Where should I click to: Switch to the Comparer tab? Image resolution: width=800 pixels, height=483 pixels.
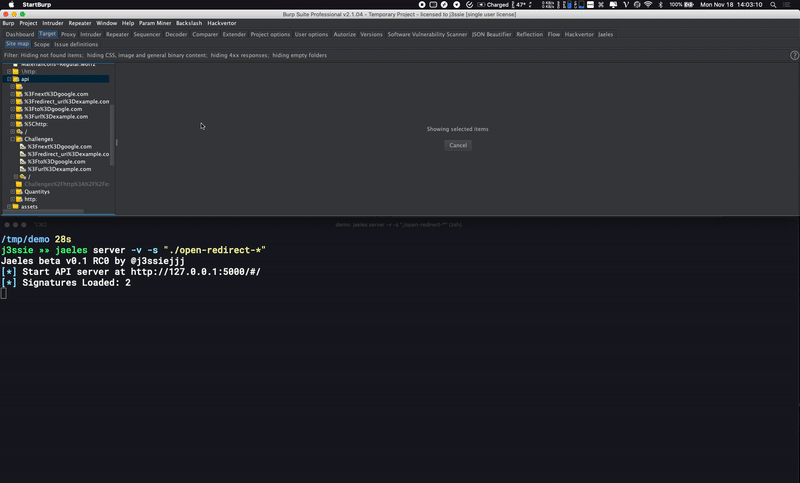click(205, 34)
